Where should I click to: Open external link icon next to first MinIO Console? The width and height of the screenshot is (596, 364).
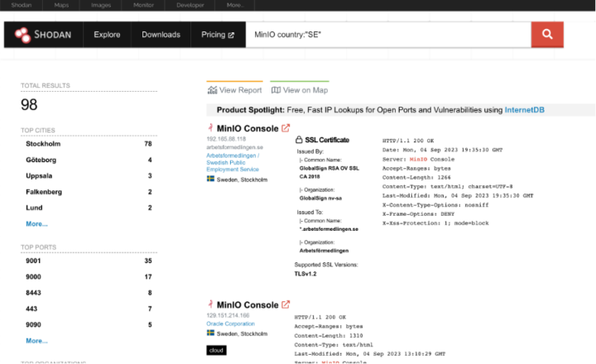pyautogui.click(x=286, y=128)
